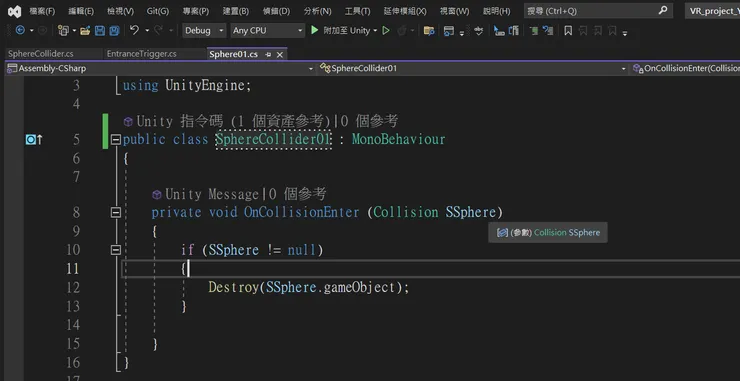Screen dimensions: 740x381
Task: Click the navigate backward arrow icon
Action: click(20, 31)
